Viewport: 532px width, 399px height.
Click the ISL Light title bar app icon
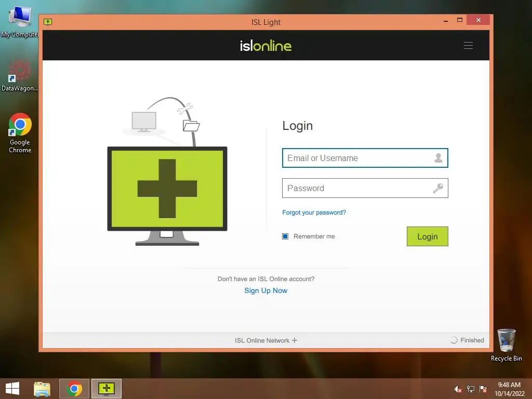tap(48, 22)
